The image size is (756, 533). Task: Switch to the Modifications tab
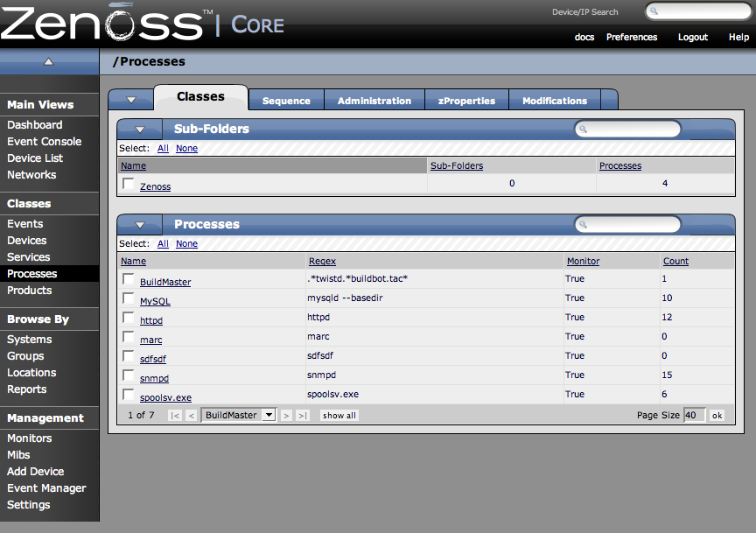tap(555, 101)
